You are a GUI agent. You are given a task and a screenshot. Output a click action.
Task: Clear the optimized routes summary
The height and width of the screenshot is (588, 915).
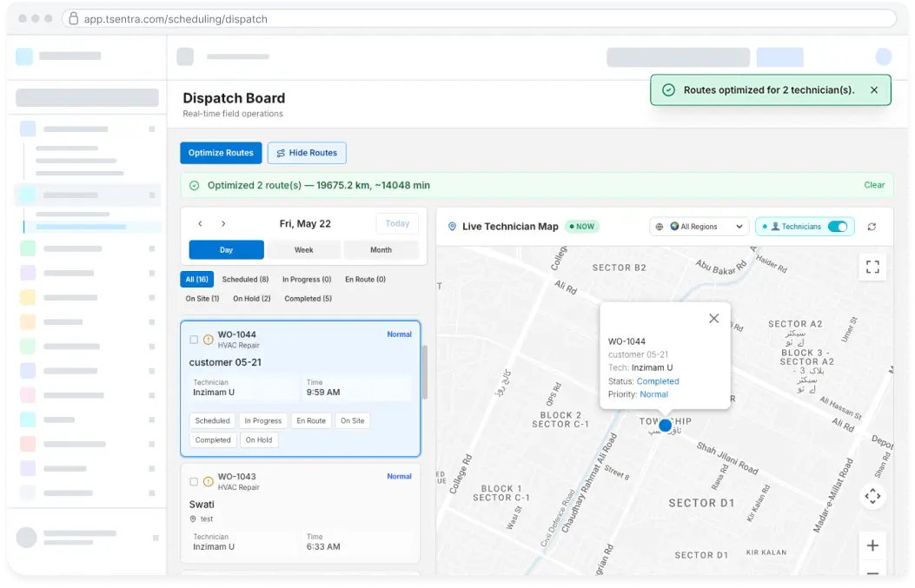[874, 185]
